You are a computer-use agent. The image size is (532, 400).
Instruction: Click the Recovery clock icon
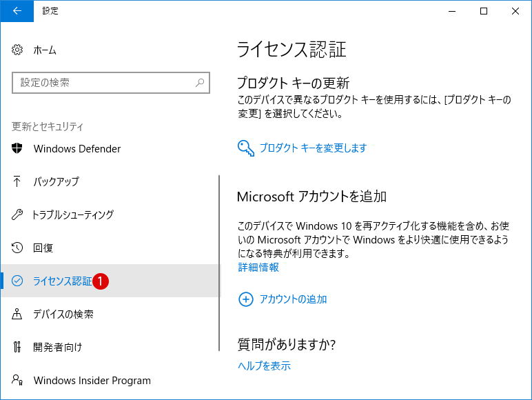(17, 248)
